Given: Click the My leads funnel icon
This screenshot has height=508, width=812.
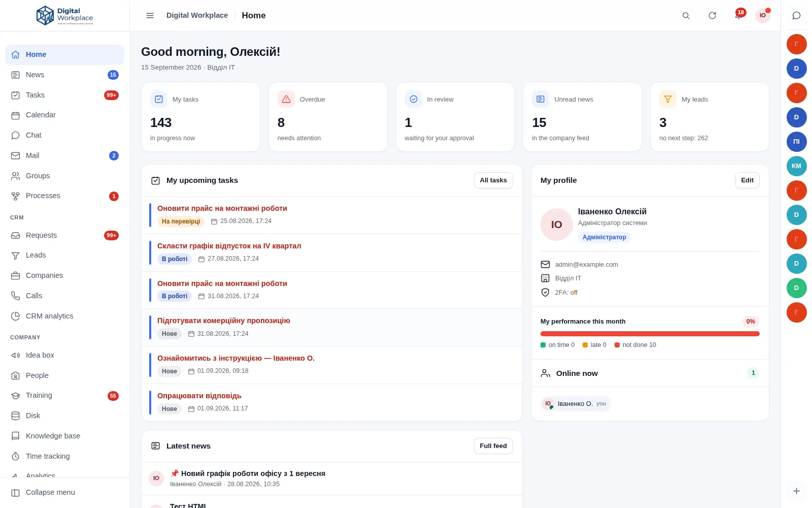Looking at the screenshot, I should tap(668, 99).
